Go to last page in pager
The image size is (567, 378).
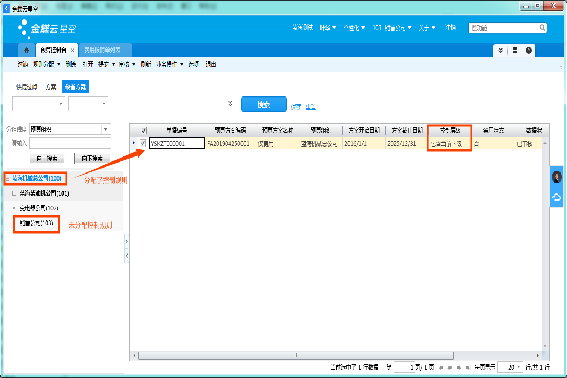(468, 368)
